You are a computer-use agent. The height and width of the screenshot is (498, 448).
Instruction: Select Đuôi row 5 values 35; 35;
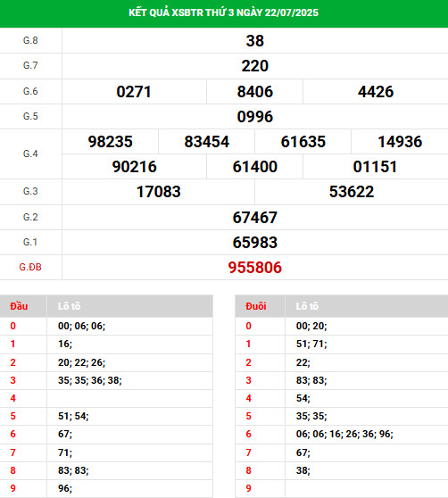(x=311, y=416)
